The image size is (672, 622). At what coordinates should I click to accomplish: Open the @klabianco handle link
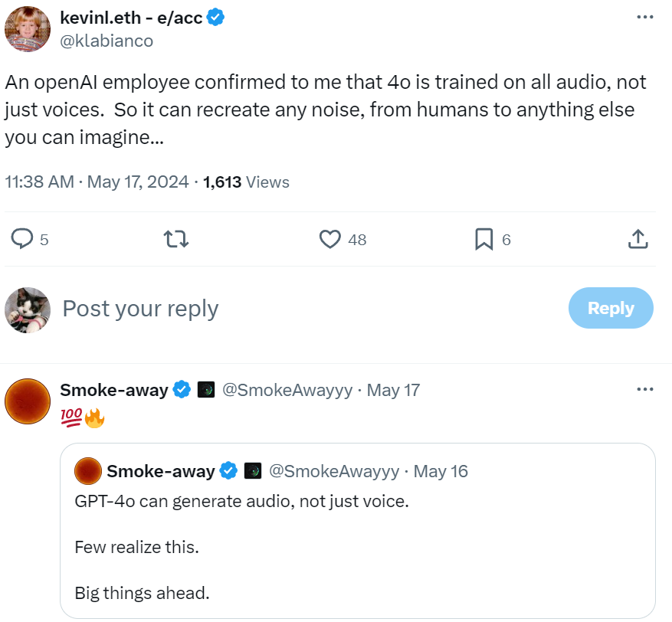pyautogui.click(x=107, y=41)
